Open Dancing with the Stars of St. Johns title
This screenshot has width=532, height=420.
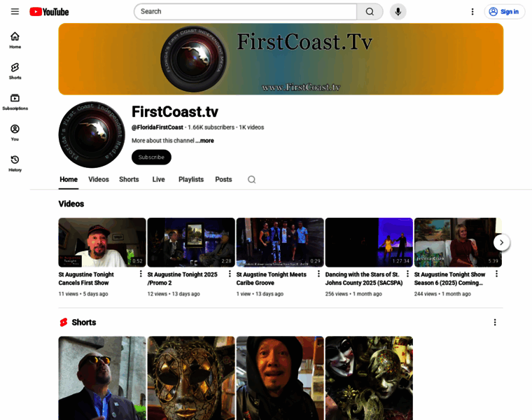click(364, 279)
